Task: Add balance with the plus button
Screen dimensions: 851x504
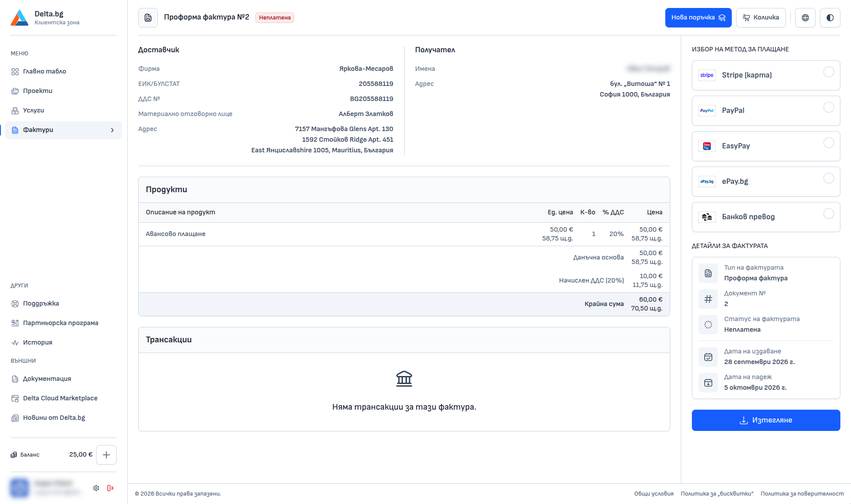Action: click(106, 455)
